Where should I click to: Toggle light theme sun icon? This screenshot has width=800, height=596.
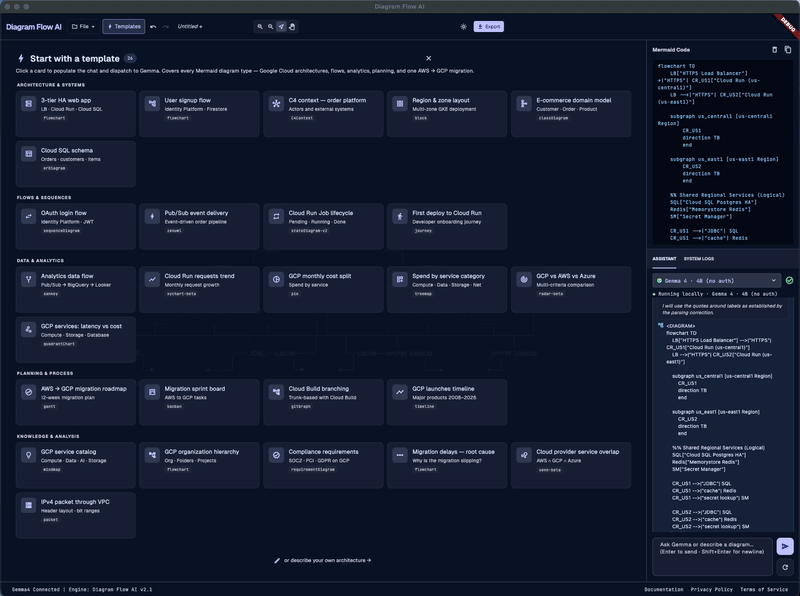click(x=463, y=27)
